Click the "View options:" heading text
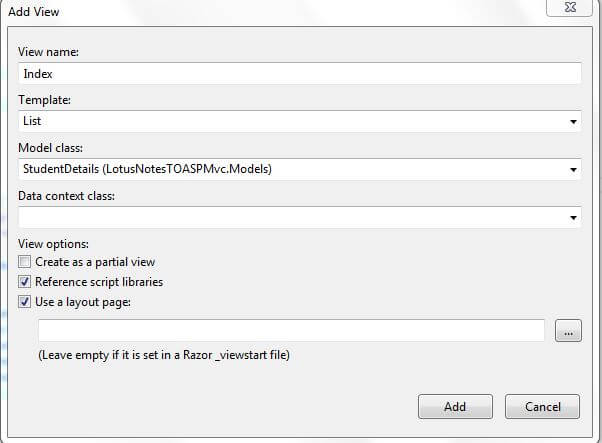The height and width of the screenshot is (443, 602). 53,243
